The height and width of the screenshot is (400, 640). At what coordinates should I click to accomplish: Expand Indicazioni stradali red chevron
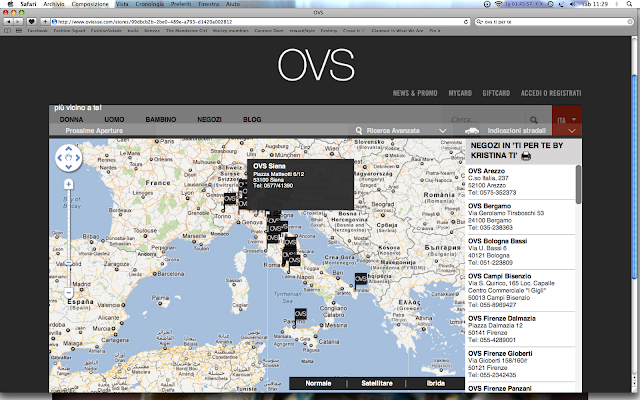[x=572, y=131]
